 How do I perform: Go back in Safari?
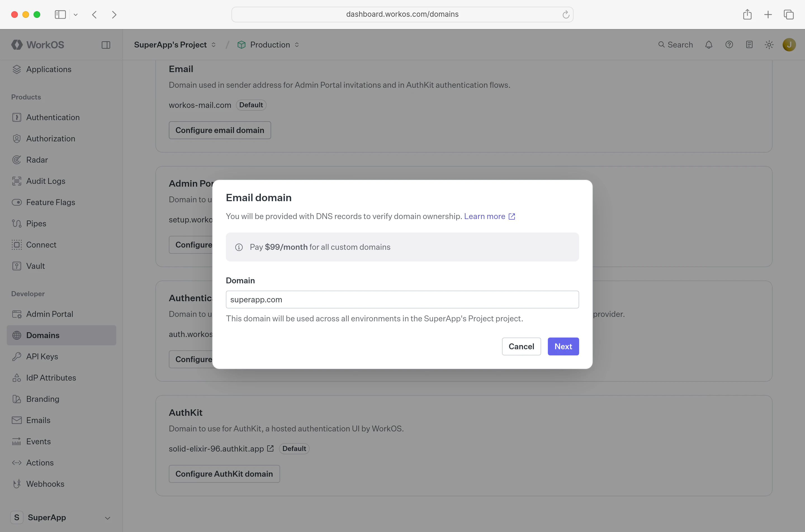pos(94,14)
